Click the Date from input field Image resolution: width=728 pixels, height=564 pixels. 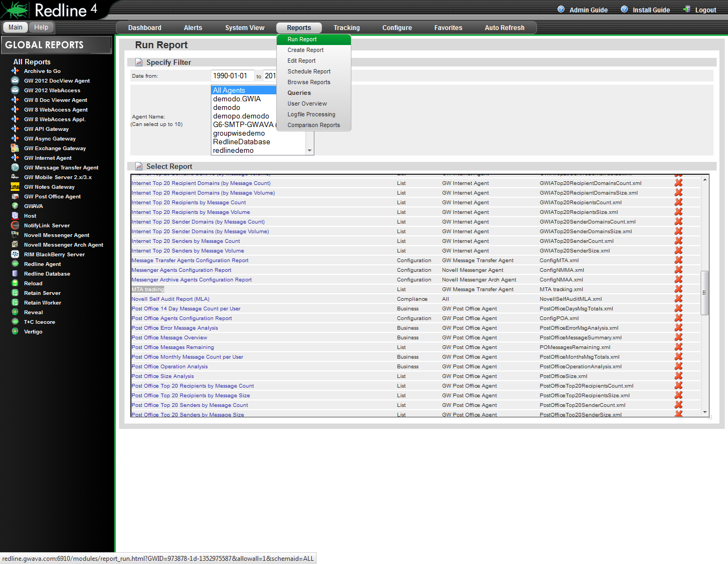tap(233, 76)
